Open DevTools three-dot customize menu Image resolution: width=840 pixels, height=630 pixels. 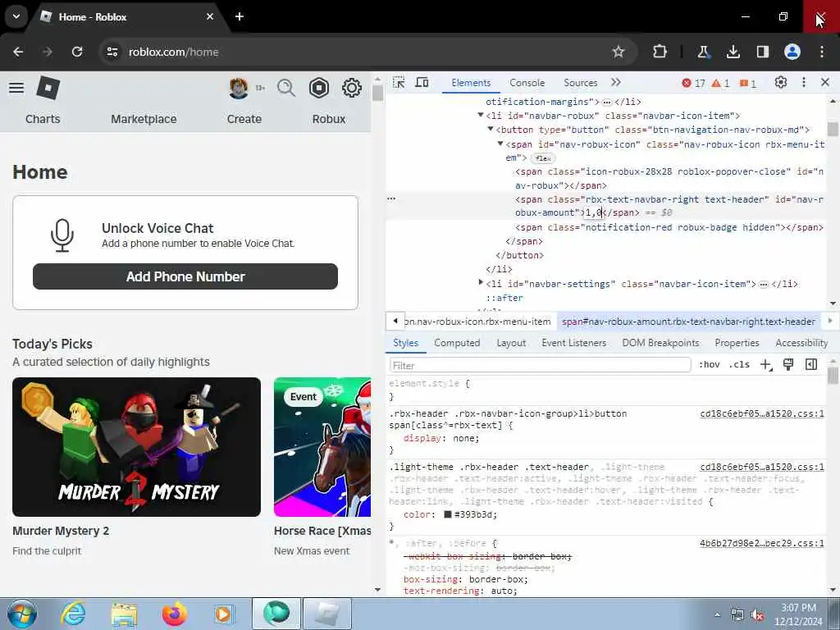[x=804, y=83]
